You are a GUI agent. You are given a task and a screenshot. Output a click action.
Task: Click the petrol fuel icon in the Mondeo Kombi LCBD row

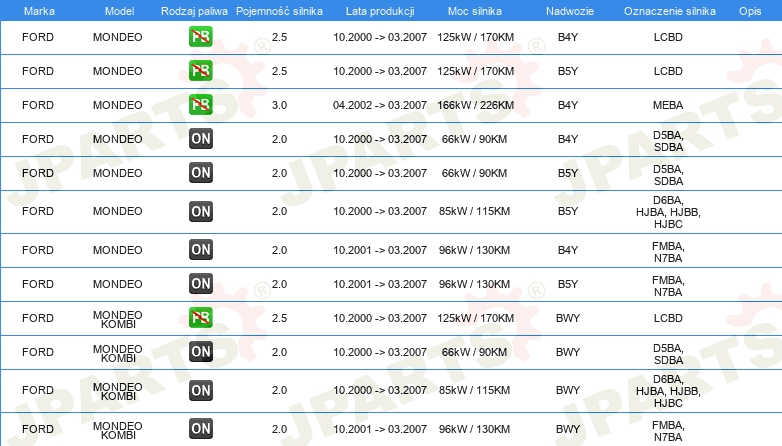click(200, 318)
